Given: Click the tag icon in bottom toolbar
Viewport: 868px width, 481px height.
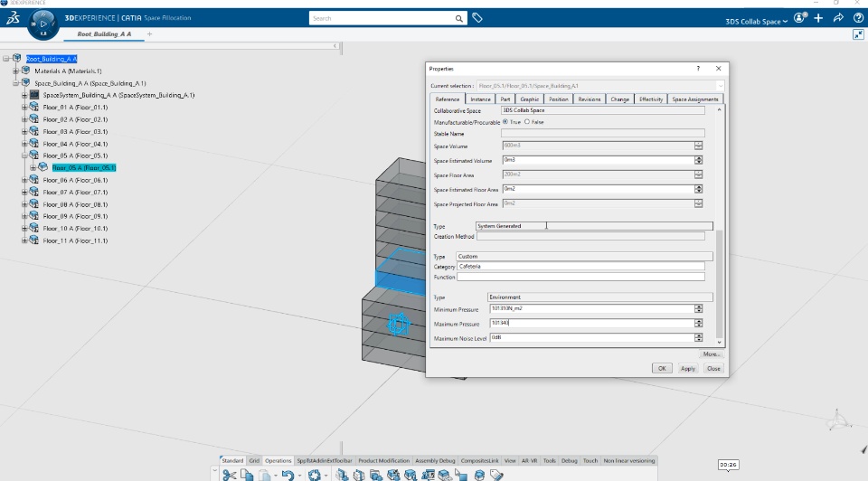Looking at the screenshot, I should pos(496,475).
